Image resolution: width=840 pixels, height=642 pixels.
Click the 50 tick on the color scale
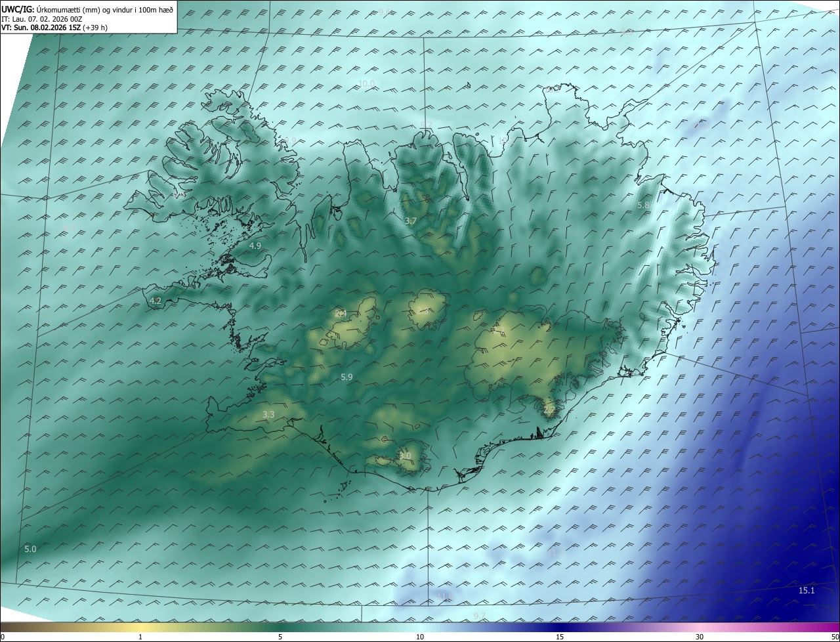click(x=835, y=637)
